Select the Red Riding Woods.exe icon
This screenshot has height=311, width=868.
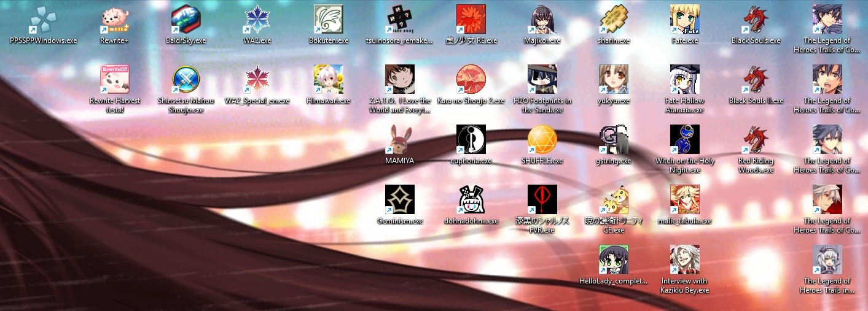coord(756,140)
